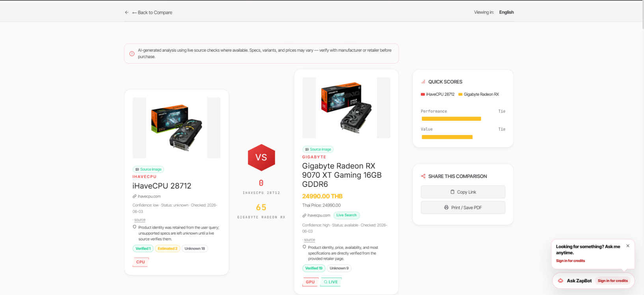Click Verified 19 badge
Image resolution: width=644 pixels, height=295 pixels.
314,268
